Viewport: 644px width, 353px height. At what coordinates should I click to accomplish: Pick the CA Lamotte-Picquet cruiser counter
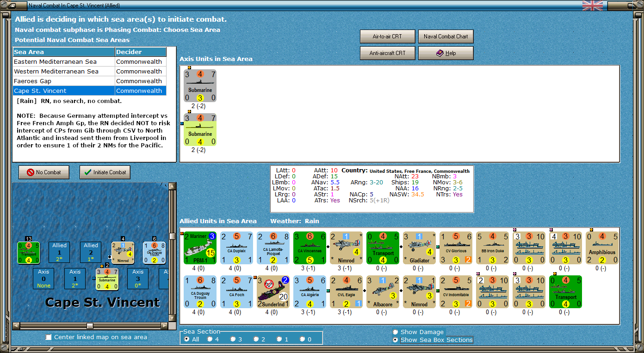(273, 248)
